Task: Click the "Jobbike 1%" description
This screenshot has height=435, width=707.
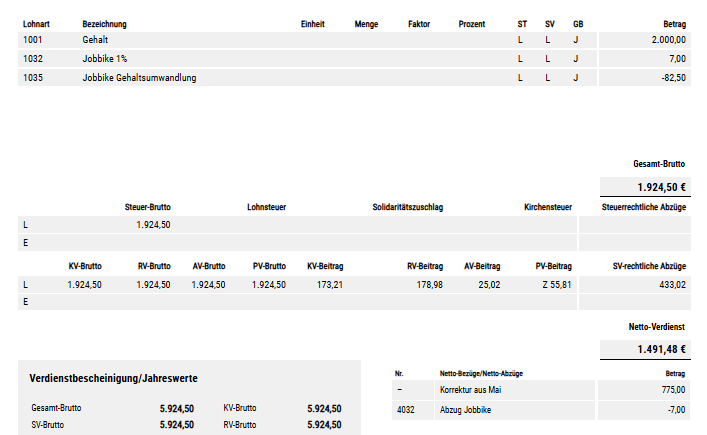Action: pos(104,59)
